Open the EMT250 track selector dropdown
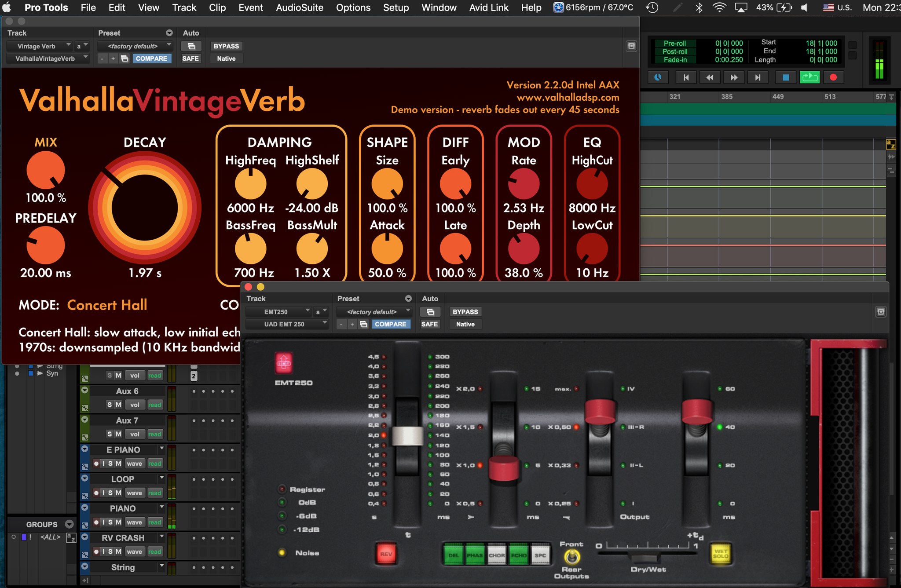The height and width of the screenshot is (588, 901). tap(278, 312)
